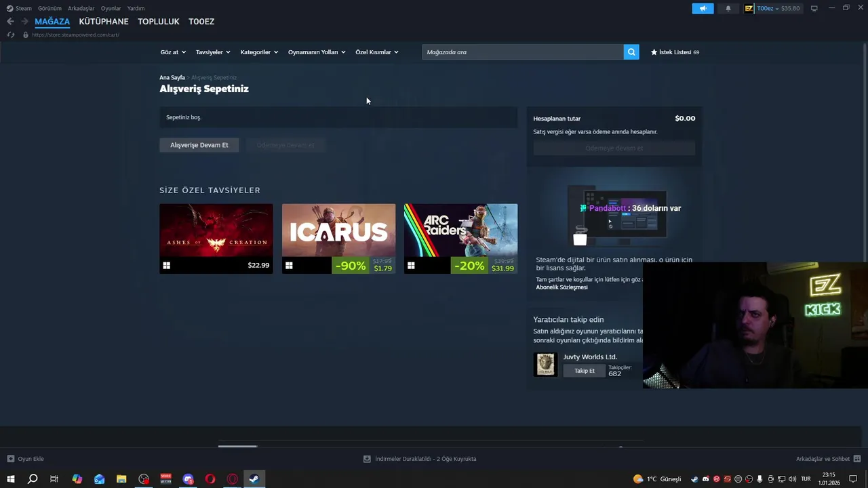Viewport: 868px width, 488px height.
Task: Switch to the TOOEZ profile tab
Action: click(x=201, y=22)
